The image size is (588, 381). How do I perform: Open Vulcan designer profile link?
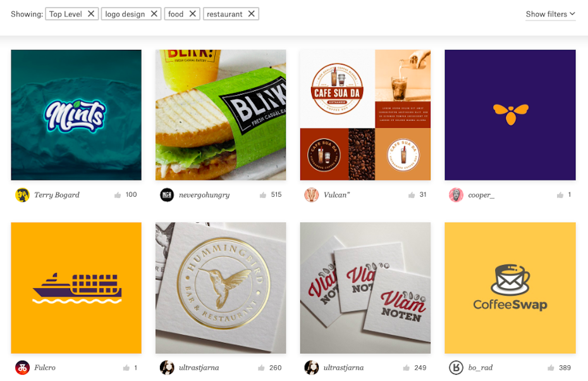pyautogui.click(x=336, y=195)
